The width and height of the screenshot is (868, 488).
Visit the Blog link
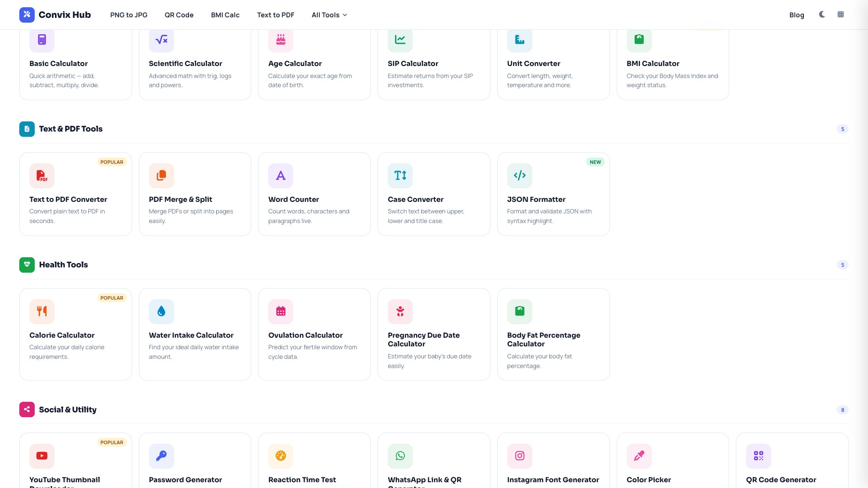click(x=797, y=15)
